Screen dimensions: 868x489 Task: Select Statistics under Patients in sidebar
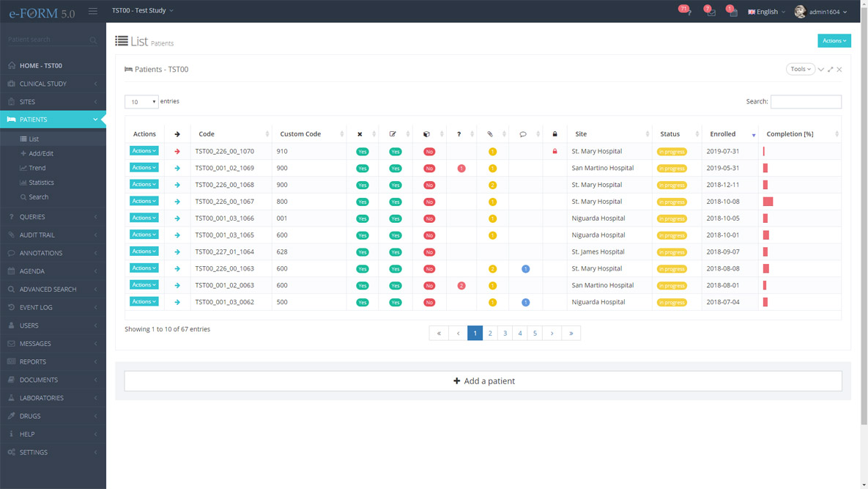pyautogui.click(x=41, y=183)
